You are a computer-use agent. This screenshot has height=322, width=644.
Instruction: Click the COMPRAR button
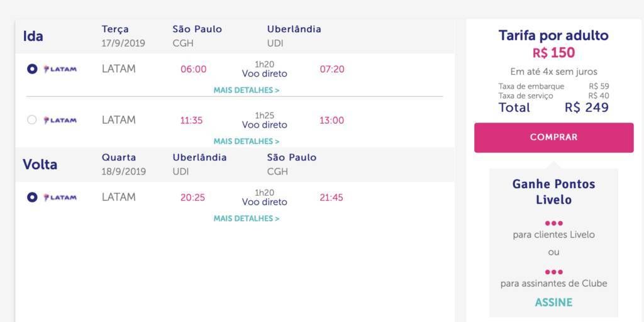pos(553,138)
